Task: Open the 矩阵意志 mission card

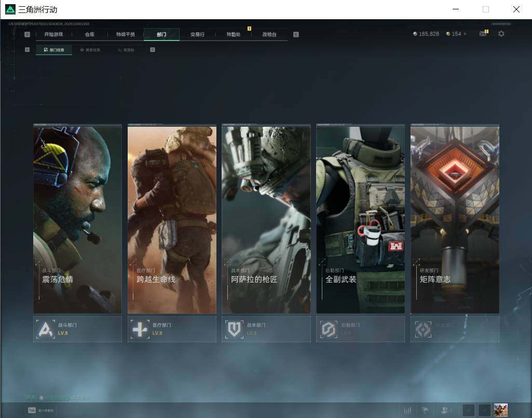Action: tap(455, 219)
